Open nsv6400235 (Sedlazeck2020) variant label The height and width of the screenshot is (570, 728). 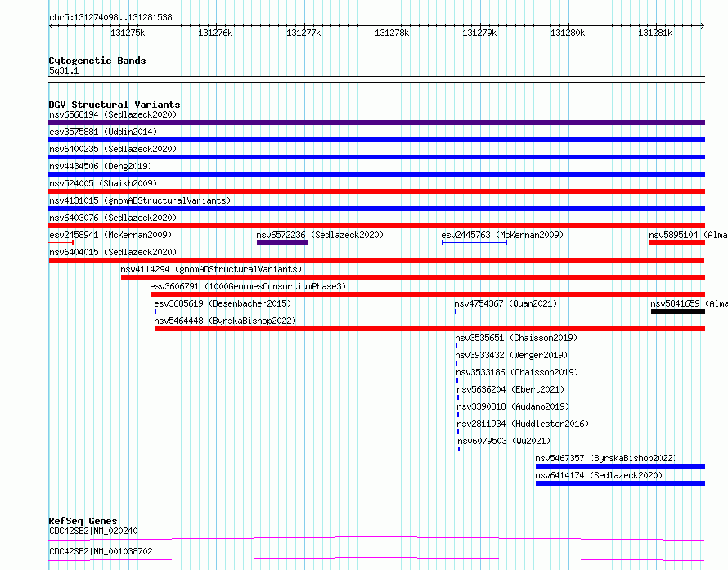point(113,149)
